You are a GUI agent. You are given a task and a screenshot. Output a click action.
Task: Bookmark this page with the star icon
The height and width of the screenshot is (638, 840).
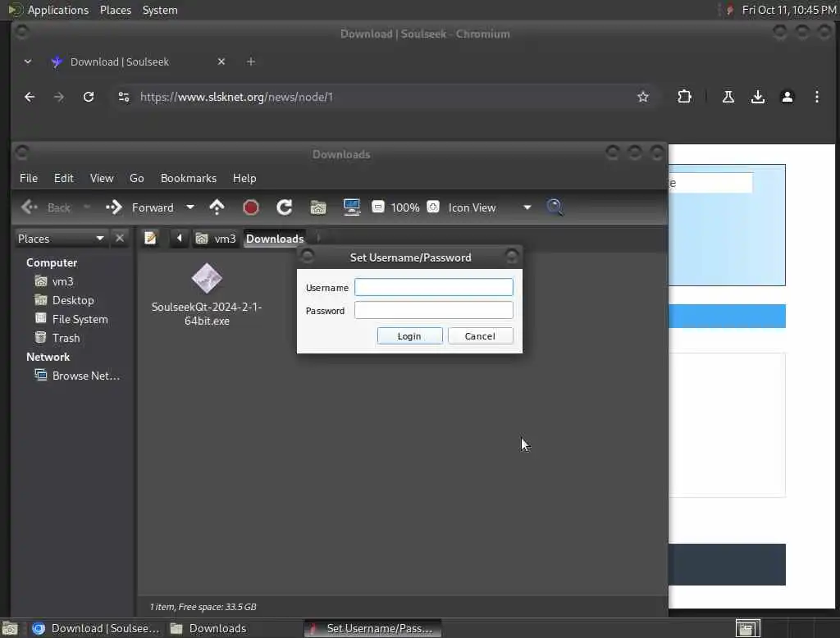pyautogui.click(x=643, y=97)
